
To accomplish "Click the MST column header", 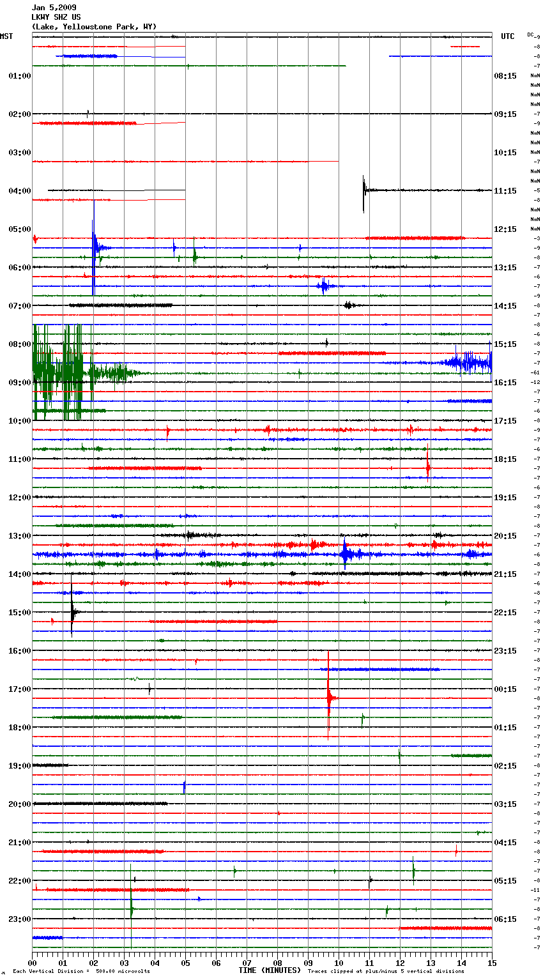I will (6, 36).
